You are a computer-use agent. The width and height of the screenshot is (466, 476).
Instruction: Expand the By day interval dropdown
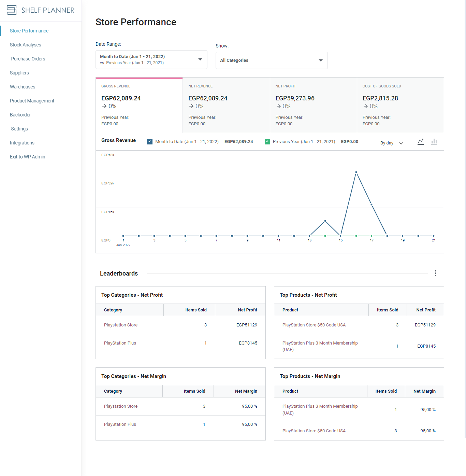pyautogui.click(x=392, y=143)
